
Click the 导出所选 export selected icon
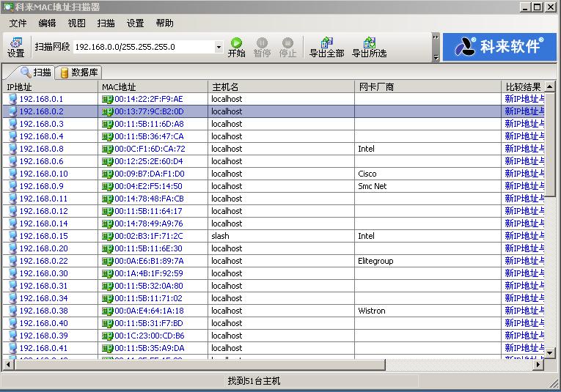click(369, 47)
